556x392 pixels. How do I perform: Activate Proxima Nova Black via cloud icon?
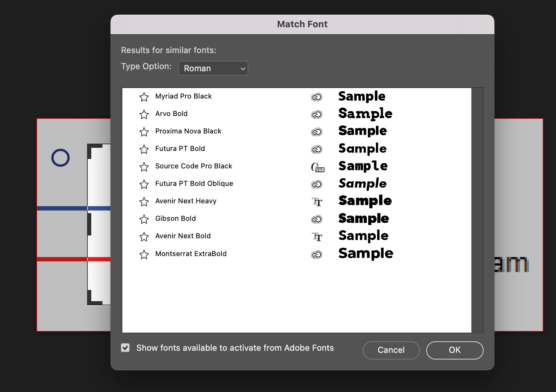click(x=317, y=132)
